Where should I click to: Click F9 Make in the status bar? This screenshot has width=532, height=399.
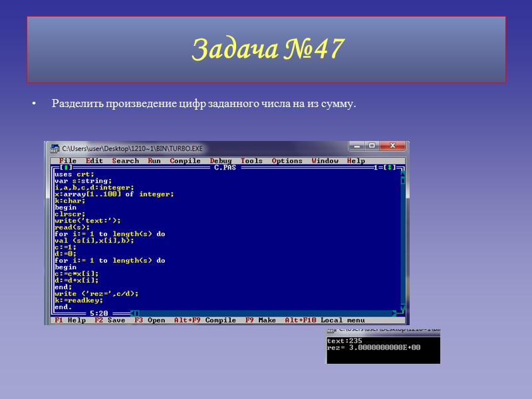[260, 320]
